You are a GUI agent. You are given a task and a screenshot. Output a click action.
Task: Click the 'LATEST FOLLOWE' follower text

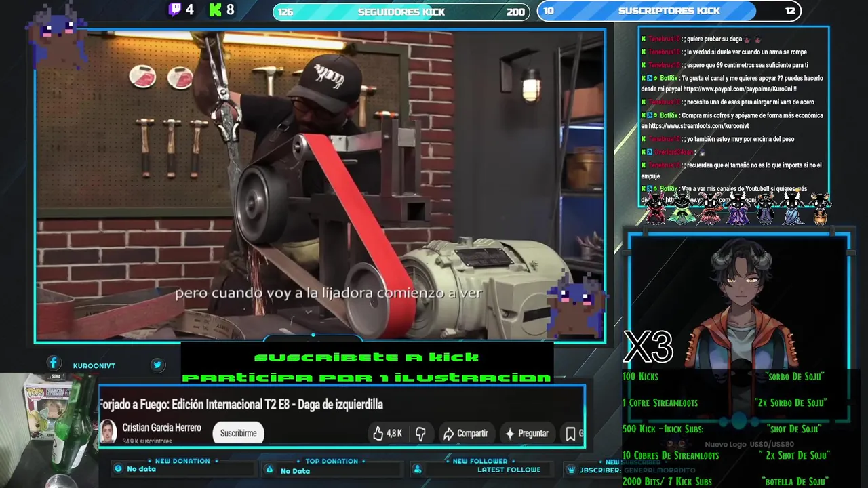[509, 470]
